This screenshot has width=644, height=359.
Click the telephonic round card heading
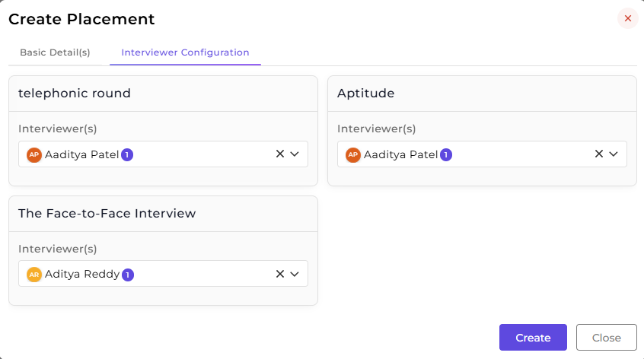[x=75, y=93]
